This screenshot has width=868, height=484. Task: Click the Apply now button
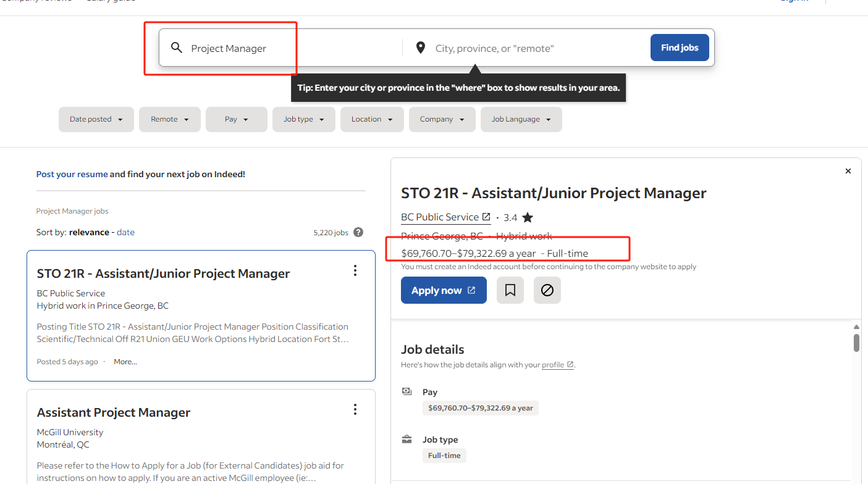[x=444, y=290]
